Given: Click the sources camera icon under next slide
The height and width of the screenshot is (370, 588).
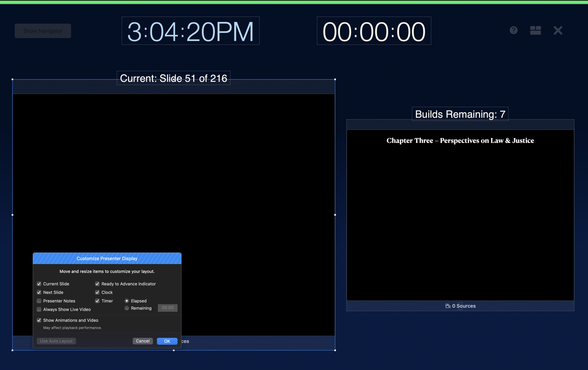Looking at the screenshot, I should pos(448,306).
